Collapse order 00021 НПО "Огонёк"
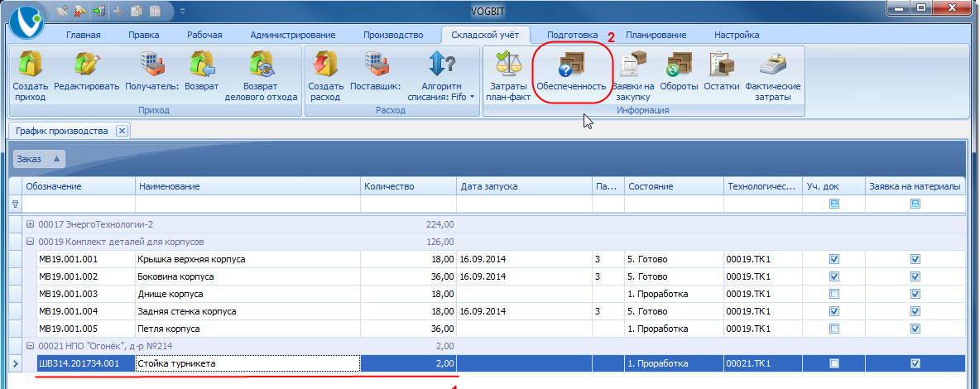This screenshot has width=980, height=389. pyautogui.click(x=31, y=346)
